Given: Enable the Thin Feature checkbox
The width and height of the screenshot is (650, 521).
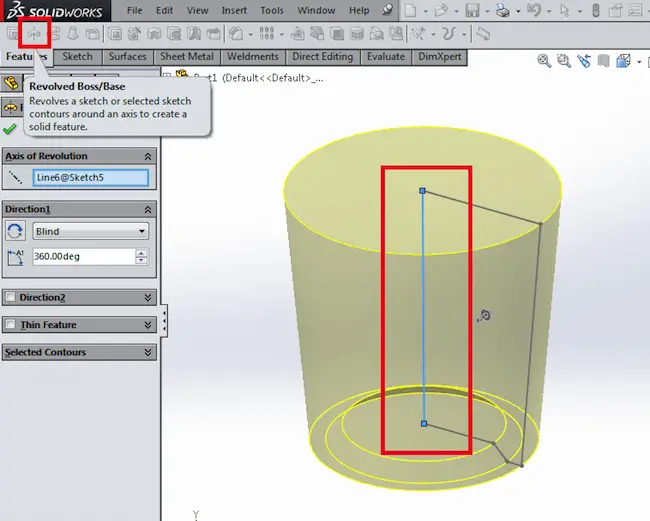Looking at the screenshot, I should click(11, 324).
